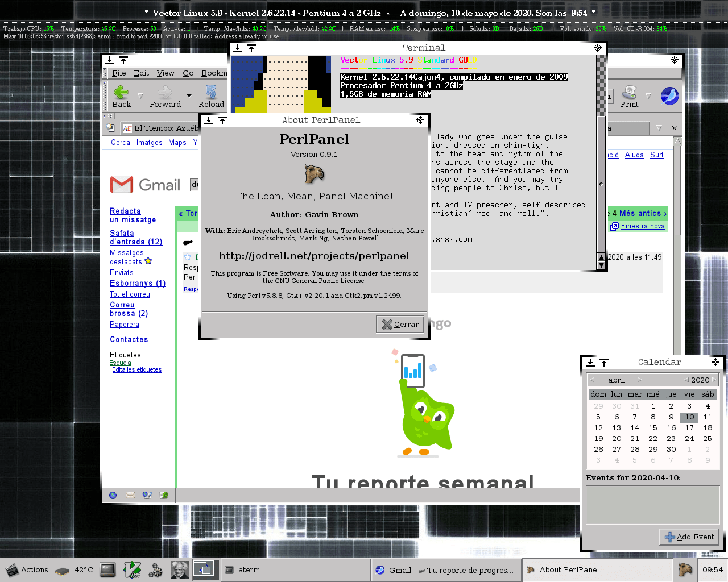
Task: Click the crosshair titlebar icon of About PerlPanel
Action: click(x=420, y=120)
